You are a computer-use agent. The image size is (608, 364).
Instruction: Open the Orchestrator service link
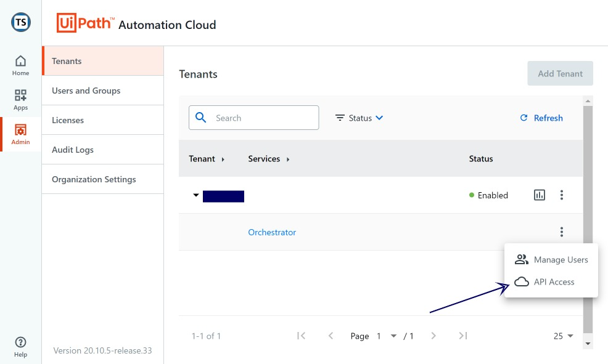tap(272, 232)
